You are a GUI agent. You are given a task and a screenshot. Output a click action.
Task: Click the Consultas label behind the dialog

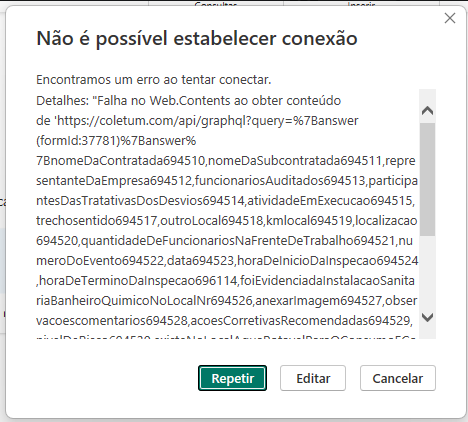[216, 4]
